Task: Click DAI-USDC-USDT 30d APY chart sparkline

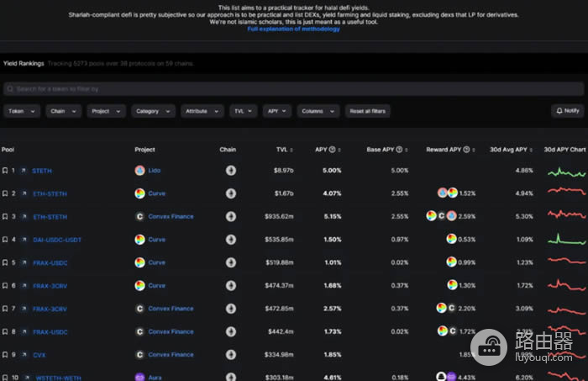Action: coord(566,239)
